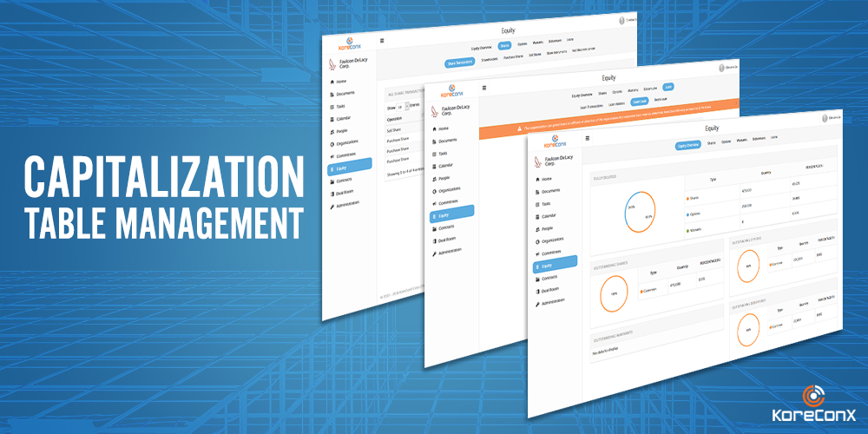Click the Sell Share row in the back window table

[404, 129]
